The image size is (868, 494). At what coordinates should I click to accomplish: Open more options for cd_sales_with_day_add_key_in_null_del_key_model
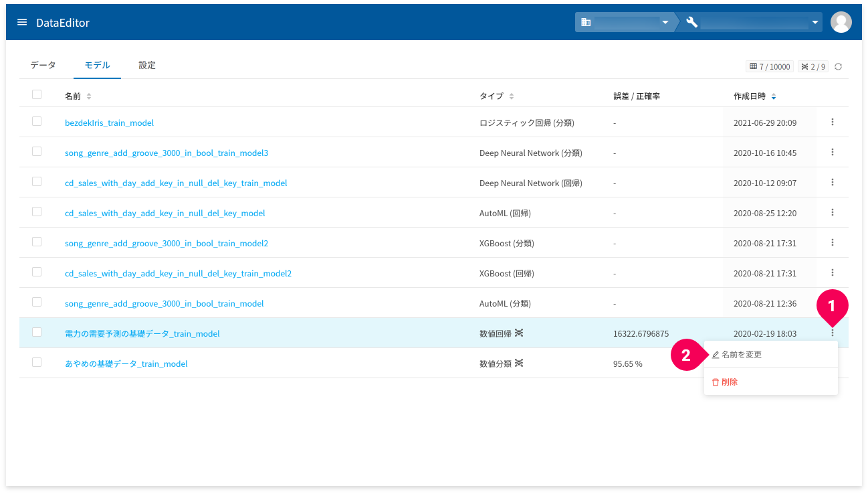(833, 212)
